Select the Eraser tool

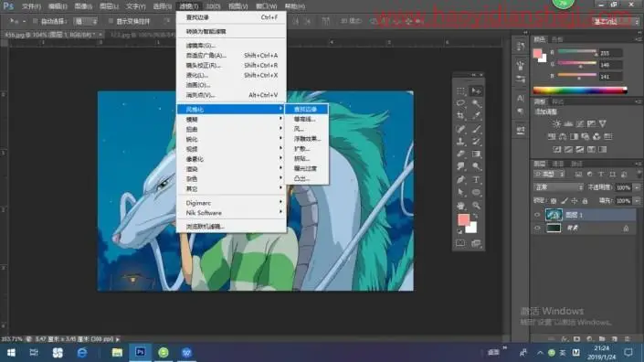460,154
